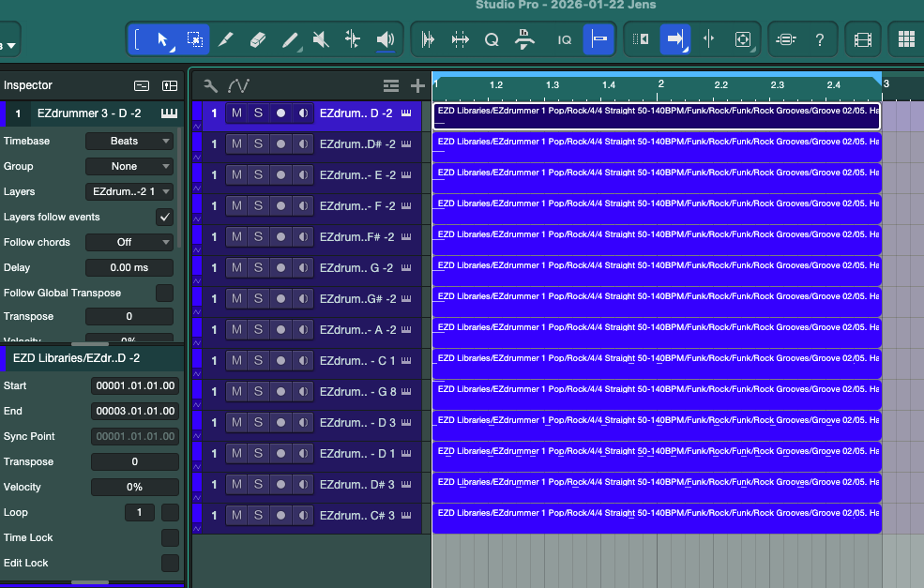The width and height of the screenshot is (924, 588).
Task: Click the event End position field
Action: point(135,411)
